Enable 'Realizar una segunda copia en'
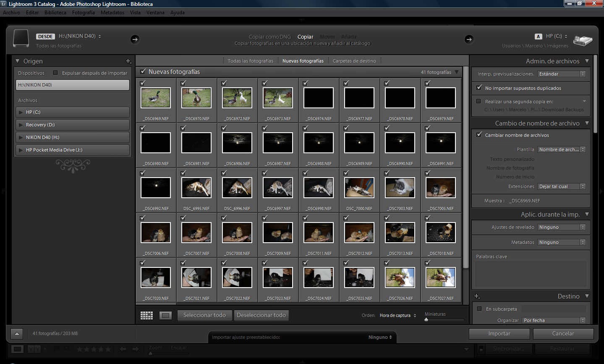The width and height of the screenshot is (604, 364). point(479,101)
